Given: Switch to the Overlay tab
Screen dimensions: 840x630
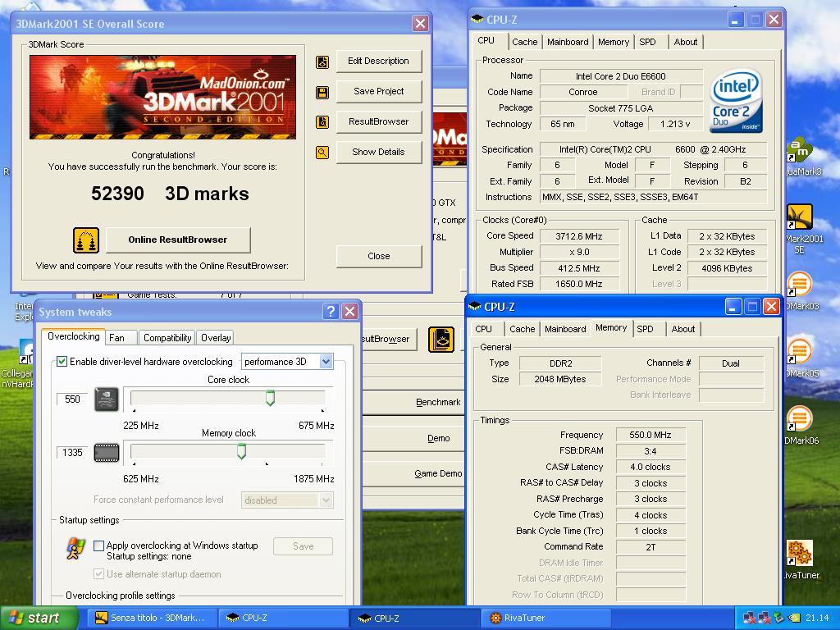Looking at the screenshot, I should pos(216,338).
